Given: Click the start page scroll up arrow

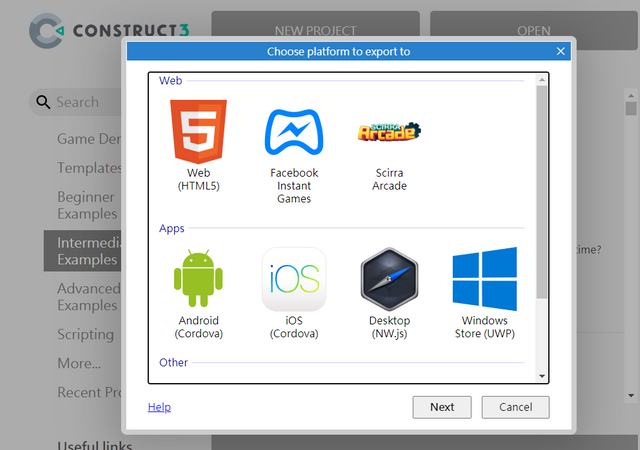Looking at the screenshot, I should click(631, 96).
